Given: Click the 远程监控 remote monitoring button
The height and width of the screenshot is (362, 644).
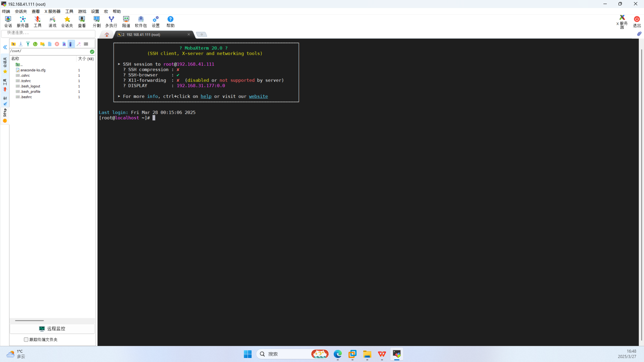Looking at the screenshot, I should (x=52, y=328).
